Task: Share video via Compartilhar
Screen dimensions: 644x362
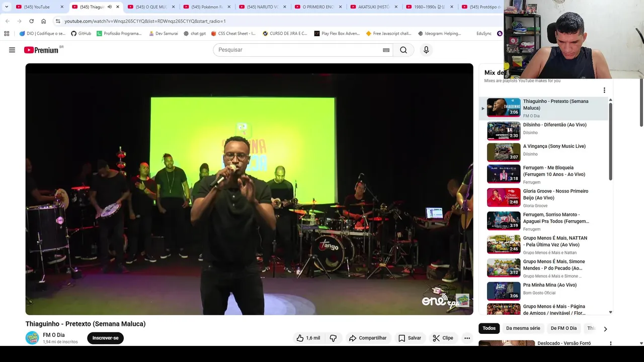Action: point(368,338)
